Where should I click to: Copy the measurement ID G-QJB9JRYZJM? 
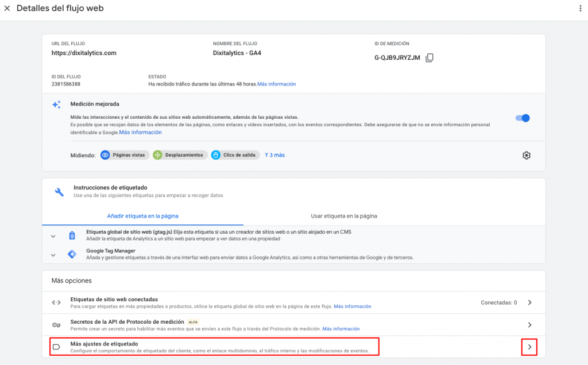point(430,58)
